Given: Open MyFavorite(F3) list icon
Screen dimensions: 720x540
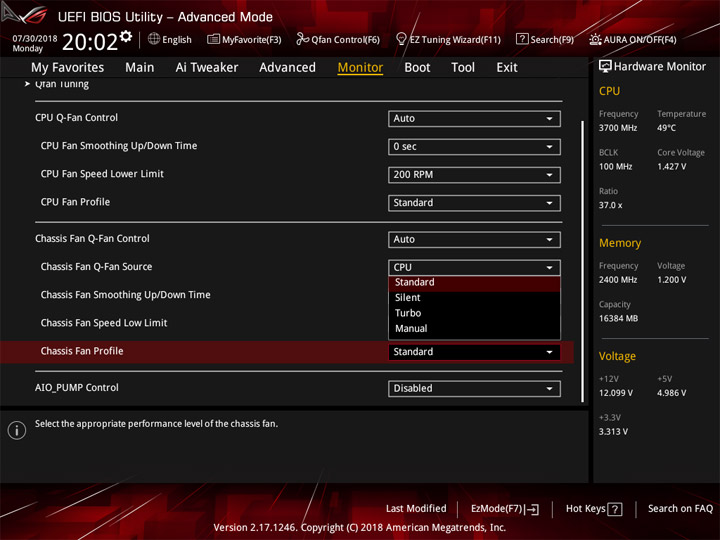Looking at the screenshot, I should click(x=213, y=39).
